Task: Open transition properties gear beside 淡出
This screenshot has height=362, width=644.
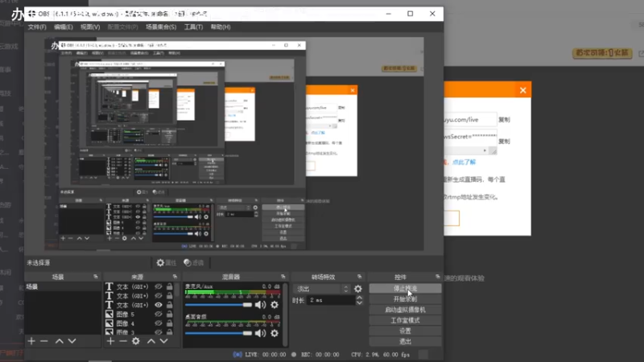Action: coord(358,289)
